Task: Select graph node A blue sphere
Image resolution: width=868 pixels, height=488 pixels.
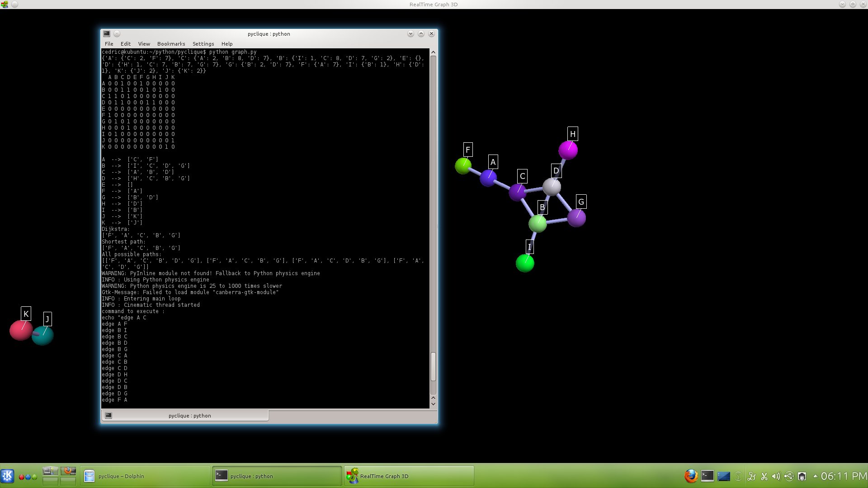Action: click(488, 178)
